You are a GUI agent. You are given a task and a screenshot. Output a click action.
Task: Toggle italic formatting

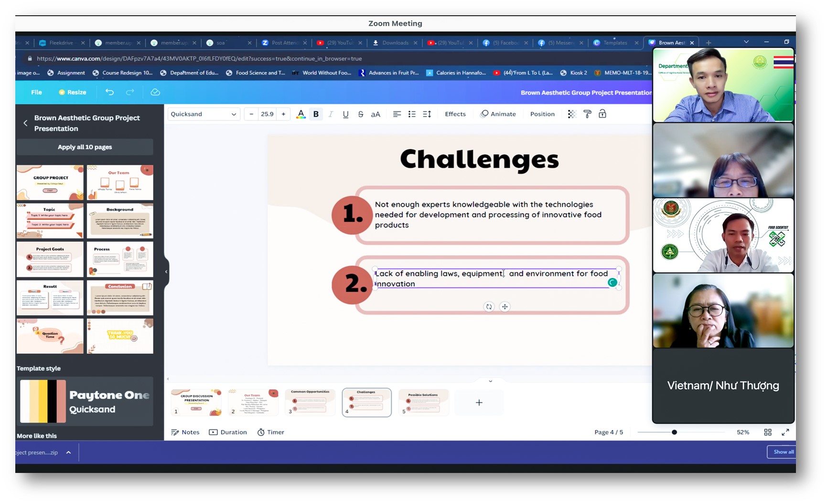coord(331,114)
